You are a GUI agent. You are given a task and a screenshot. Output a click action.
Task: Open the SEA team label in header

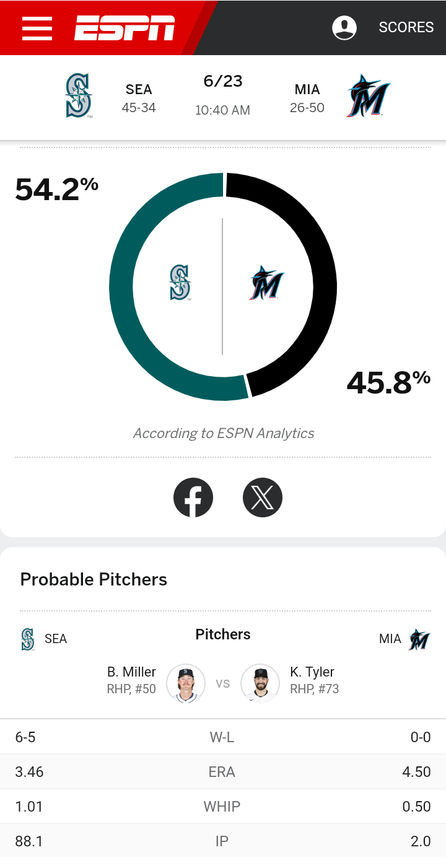(139, 90)
